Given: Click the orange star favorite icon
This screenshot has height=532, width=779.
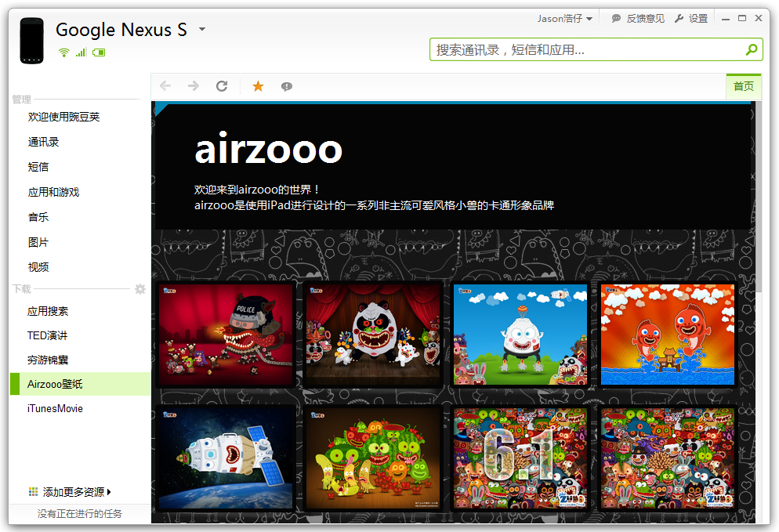Looking at the screenshot, I should [x=258, y=86].
